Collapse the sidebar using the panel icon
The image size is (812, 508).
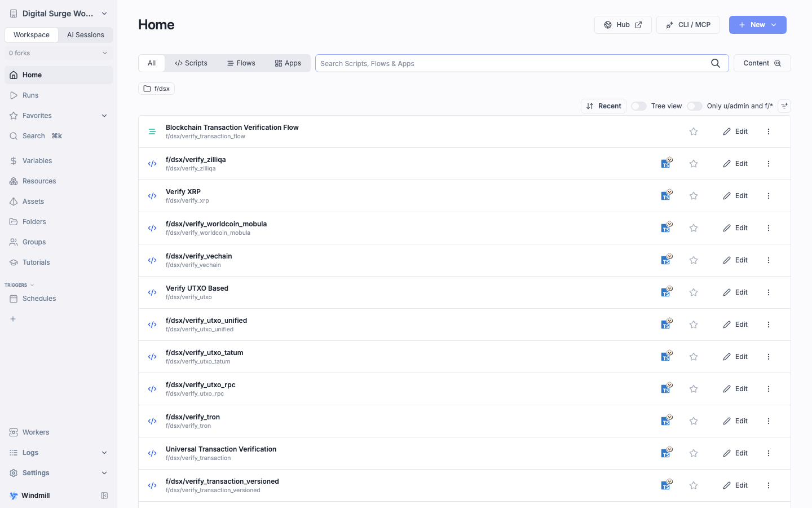(x=104, y=496)
